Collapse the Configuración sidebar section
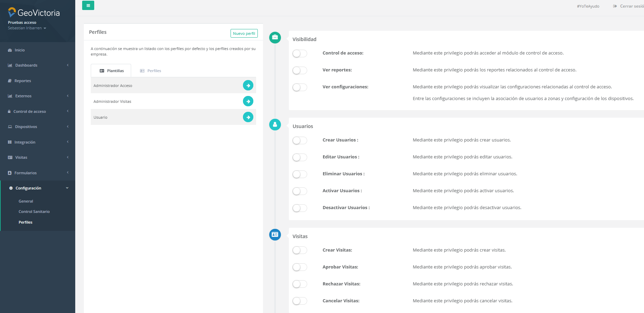Screen dimensions: 644x313 point(38,188)
